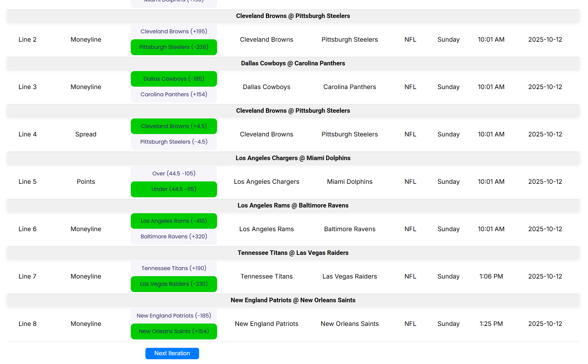Select the Over (44.5 -105) points option
Image resolution: width=588 pixels, height=364 pixels.
pos(174,174)
